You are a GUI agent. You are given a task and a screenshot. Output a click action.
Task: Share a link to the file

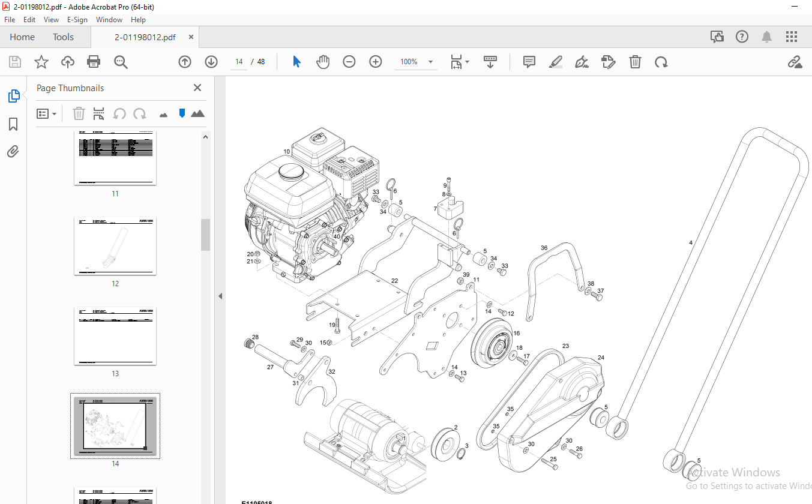pyautogui.click(x=795, y=62)
